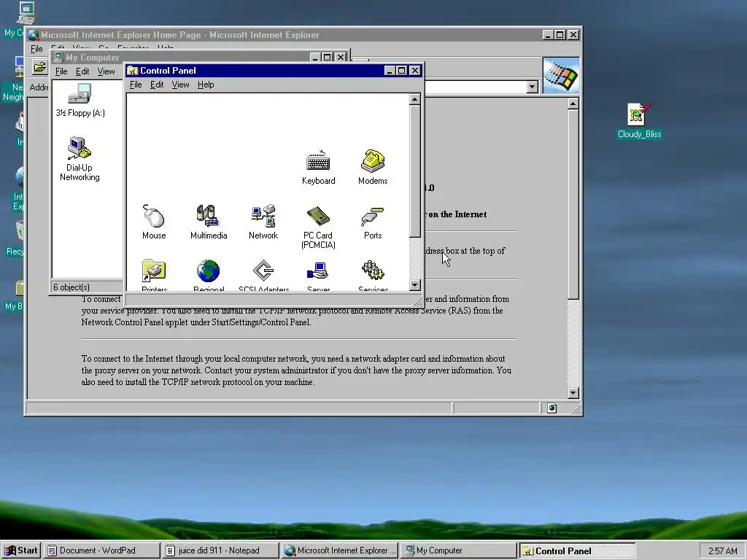747x560 pixels.
Task: Open the Edit menu in Control Panel
Action: coord(157,85)
